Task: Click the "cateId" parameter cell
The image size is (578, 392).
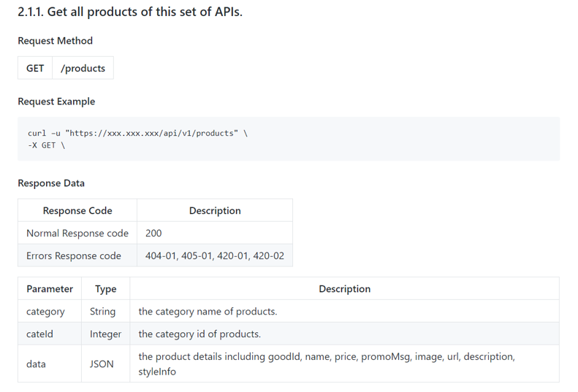Action: (x=39, y=334)
